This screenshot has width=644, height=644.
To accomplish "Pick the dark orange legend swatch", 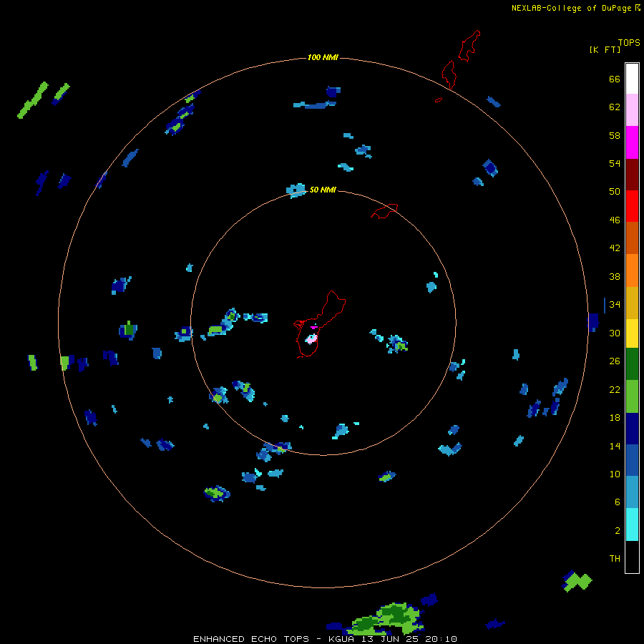I will tap(632, 238).
